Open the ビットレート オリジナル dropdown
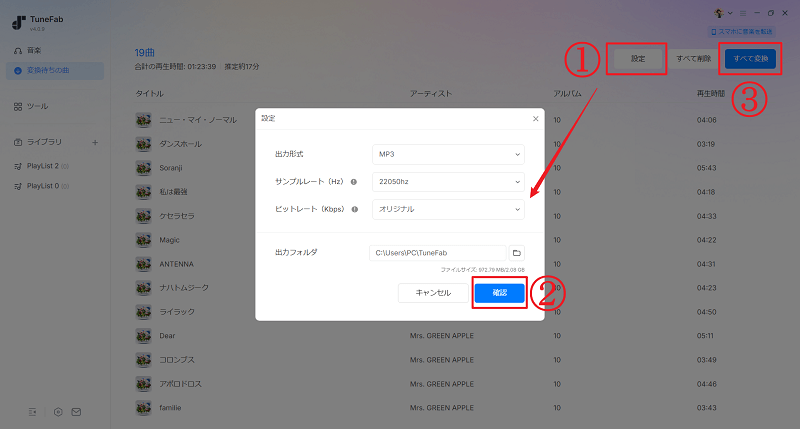 [448, 209]
